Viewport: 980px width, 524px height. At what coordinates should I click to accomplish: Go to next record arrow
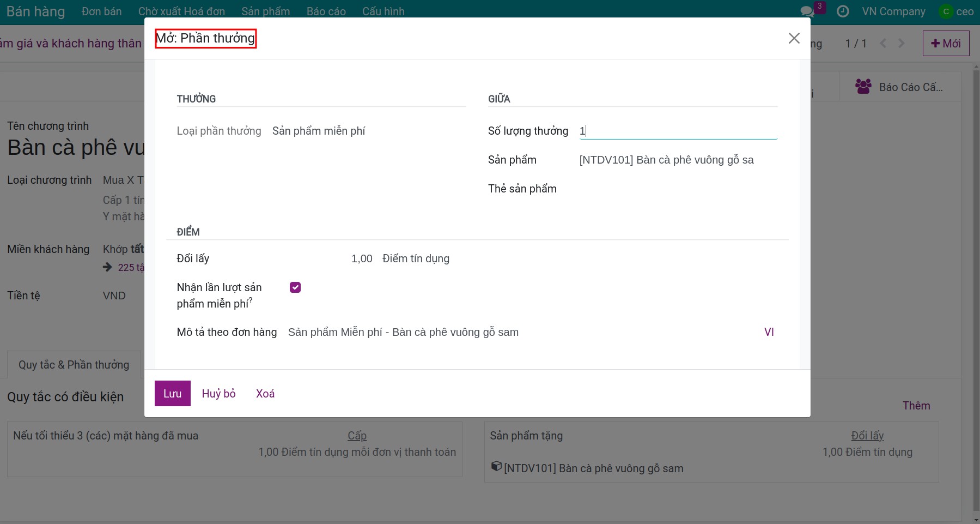[902, 44]
